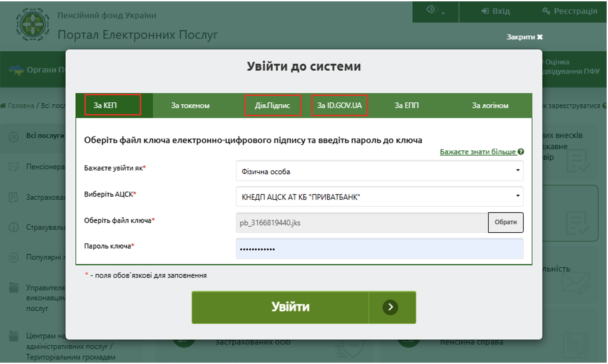
Task: Click the green Увійти button
Action: pos(290,307)
